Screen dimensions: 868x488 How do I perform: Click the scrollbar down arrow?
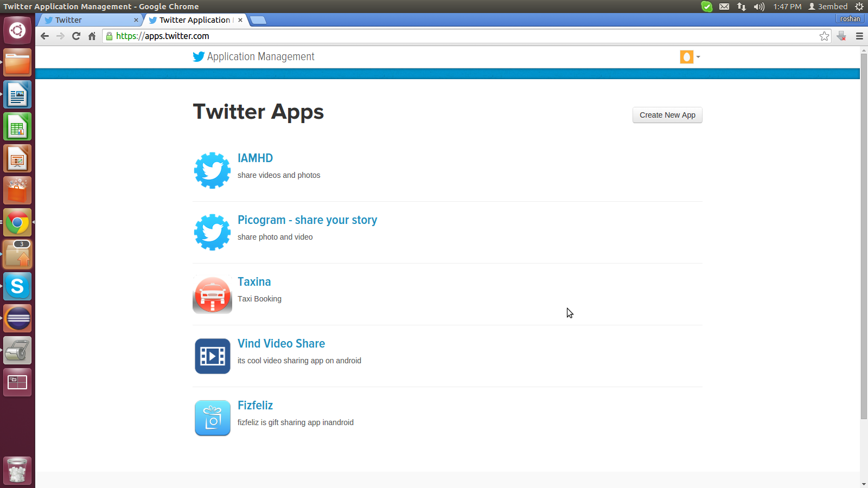click(x=864, y=484)
